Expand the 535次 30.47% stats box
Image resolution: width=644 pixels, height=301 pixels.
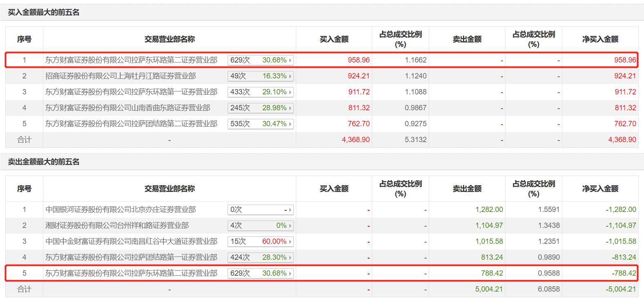[261, 124]
